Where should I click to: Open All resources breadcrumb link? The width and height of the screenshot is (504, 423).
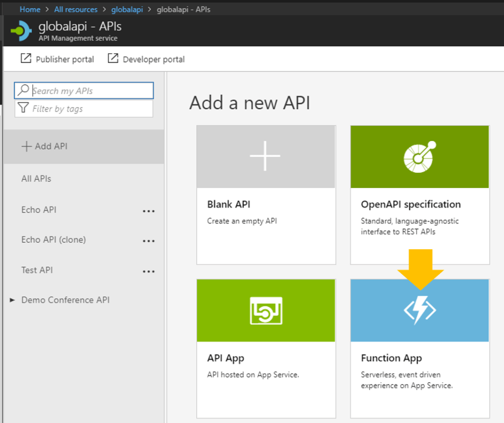[x=76, y=9]
